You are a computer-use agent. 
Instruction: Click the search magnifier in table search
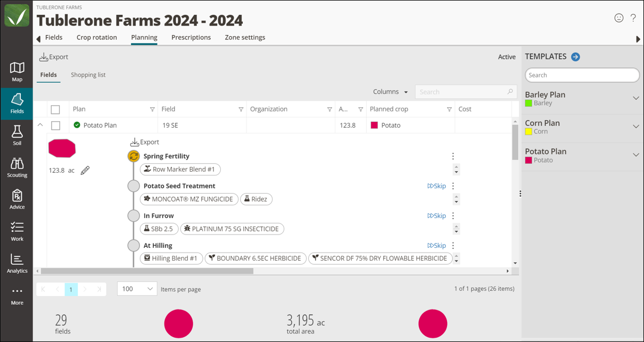pyautogui.click(x=510, y=91)
